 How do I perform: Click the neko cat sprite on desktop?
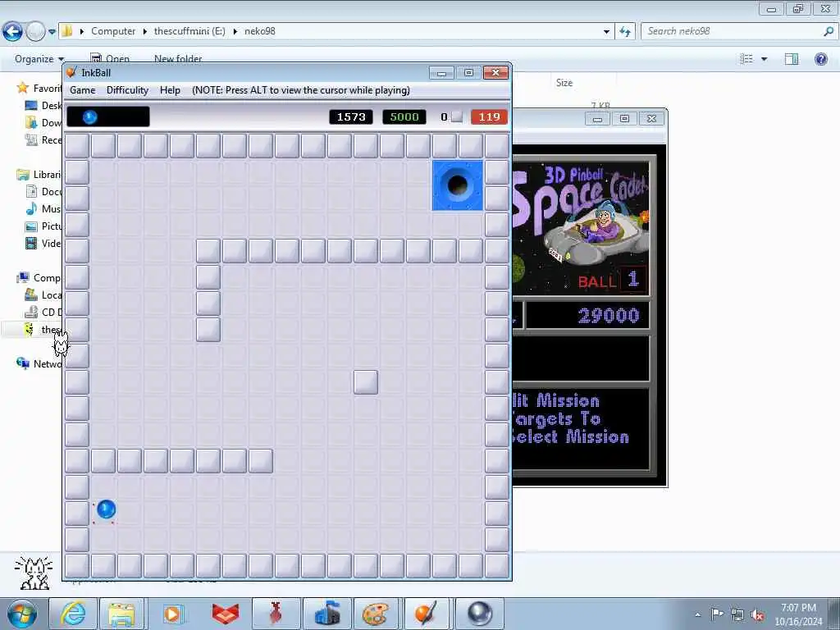pyautogui.click(x=61, y=344)
